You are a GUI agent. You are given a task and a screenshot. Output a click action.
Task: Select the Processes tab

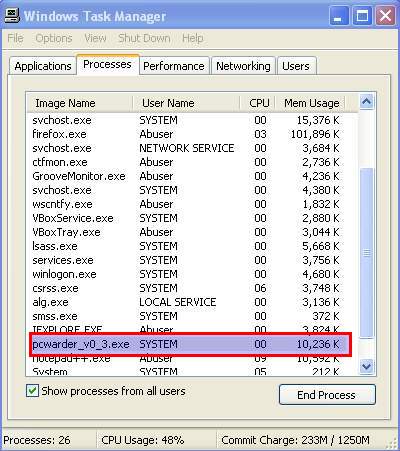coord(107,64)
